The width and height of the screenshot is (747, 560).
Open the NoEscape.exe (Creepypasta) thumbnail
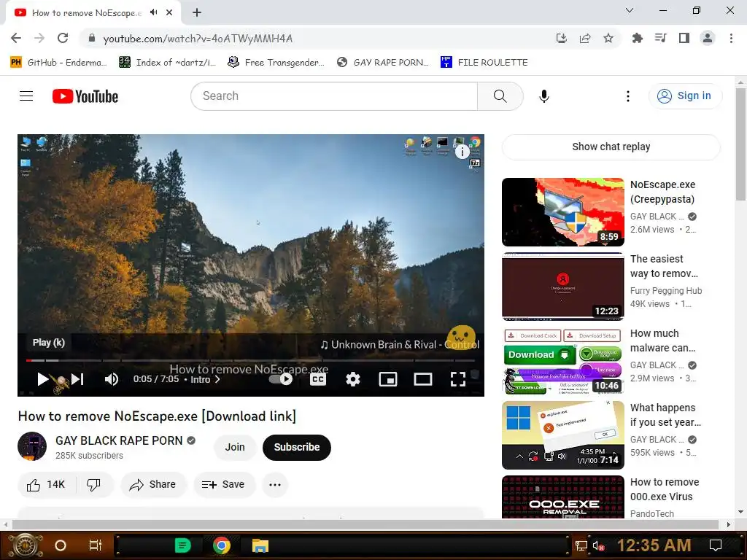(x=562, y=212)
